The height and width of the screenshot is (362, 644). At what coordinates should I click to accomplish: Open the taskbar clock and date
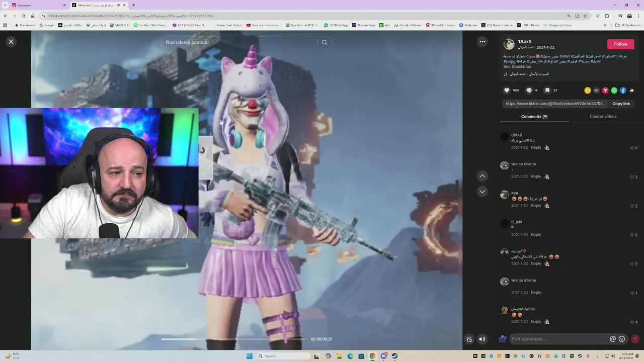click(627, 356)
